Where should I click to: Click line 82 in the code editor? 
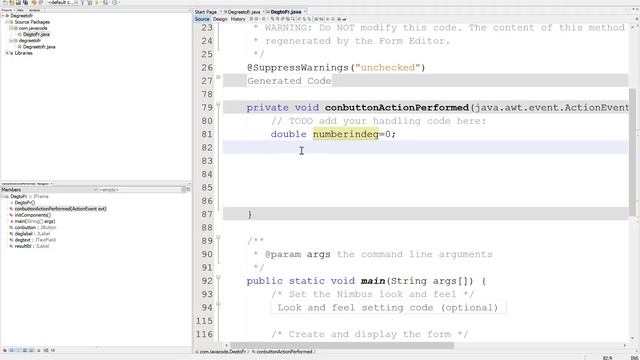tap(425, 147)
